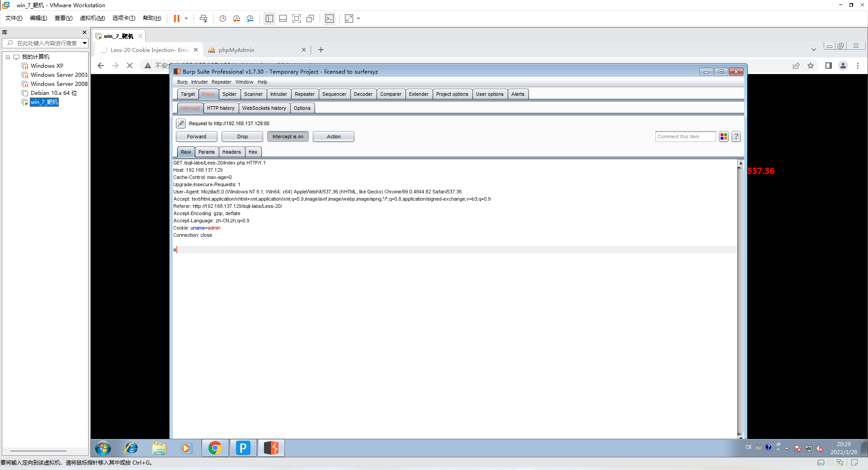This screenshot has height=470, width=868.
Task: Open Burp help question mark icon
Action: pos(736,136)
